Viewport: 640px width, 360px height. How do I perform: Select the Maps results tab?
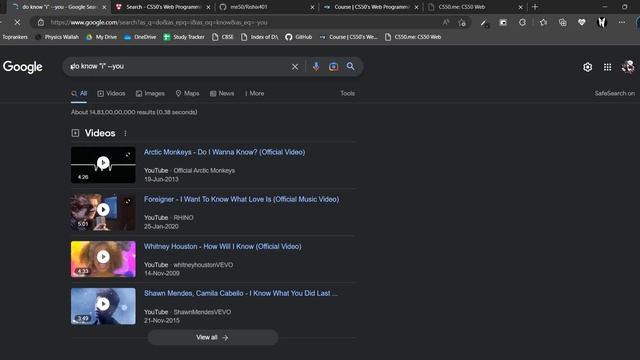(x=187, y=93)
